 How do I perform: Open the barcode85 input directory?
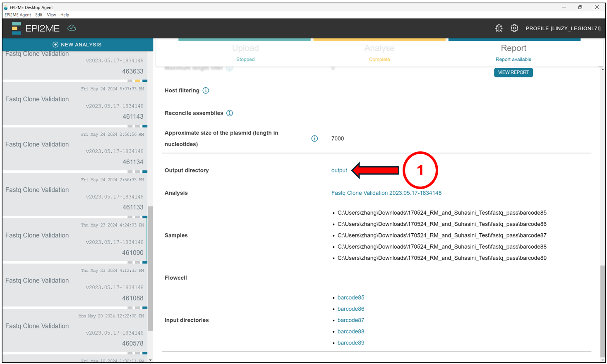pos(351,297)
